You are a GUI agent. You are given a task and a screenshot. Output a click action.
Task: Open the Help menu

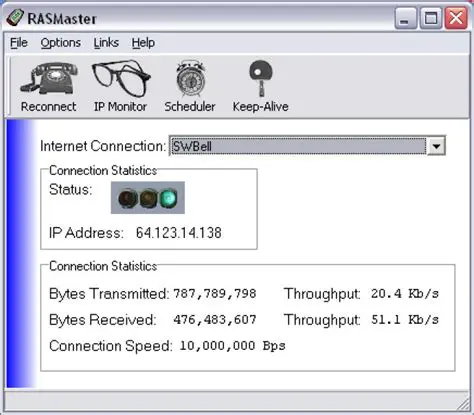(x=143, y=43)
